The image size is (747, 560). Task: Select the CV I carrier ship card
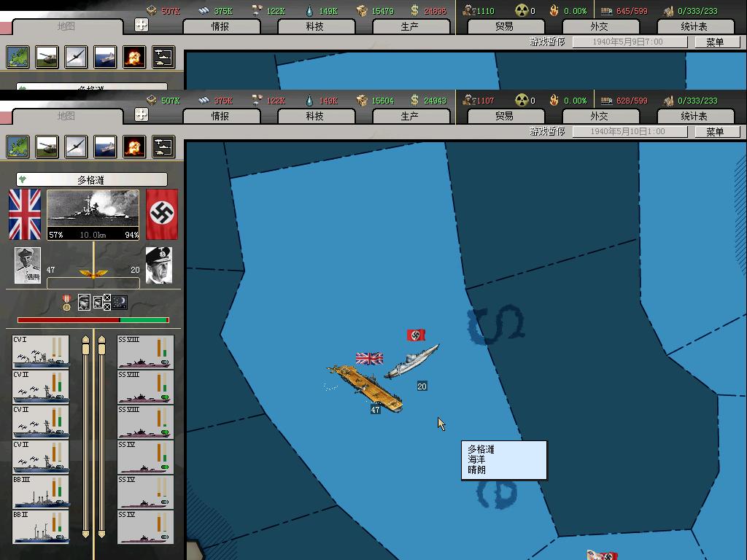(x=41, y=352)
